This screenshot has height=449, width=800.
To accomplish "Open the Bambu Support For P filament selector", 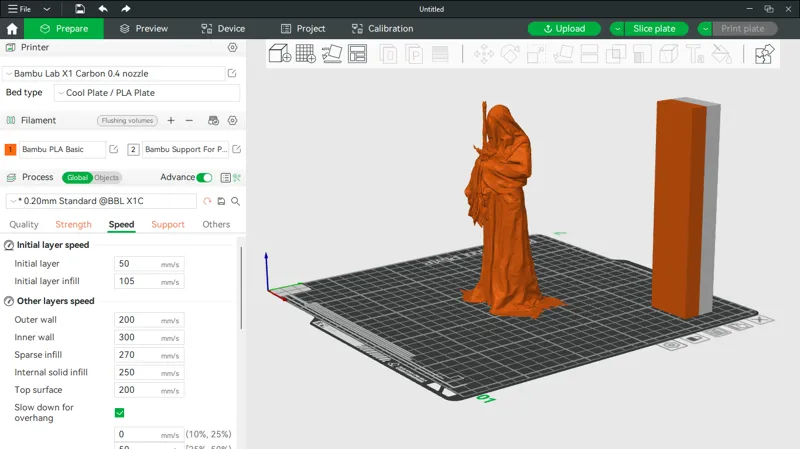I will pos(185,149).
